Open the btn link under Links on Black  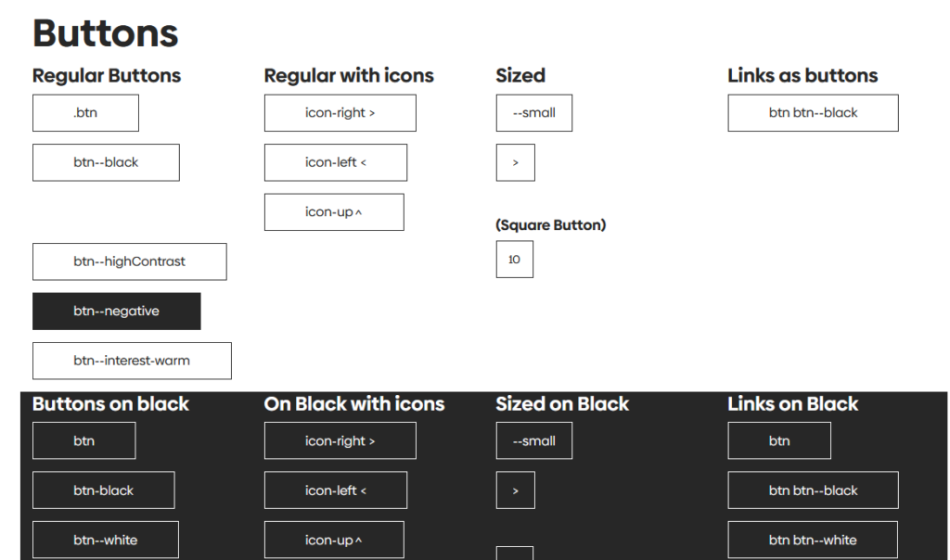click(x=779, y=441)
